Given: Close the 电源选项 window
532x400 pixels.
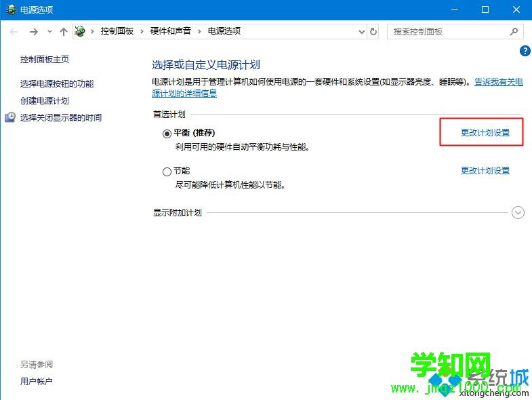Looking at the screenshot, I should click(516, 9).
